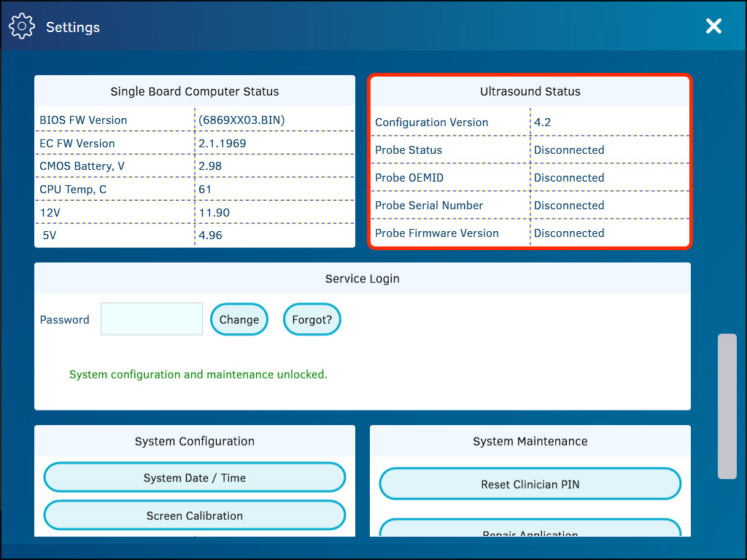Select the CPU Temp reading of 61

(205, 190)
